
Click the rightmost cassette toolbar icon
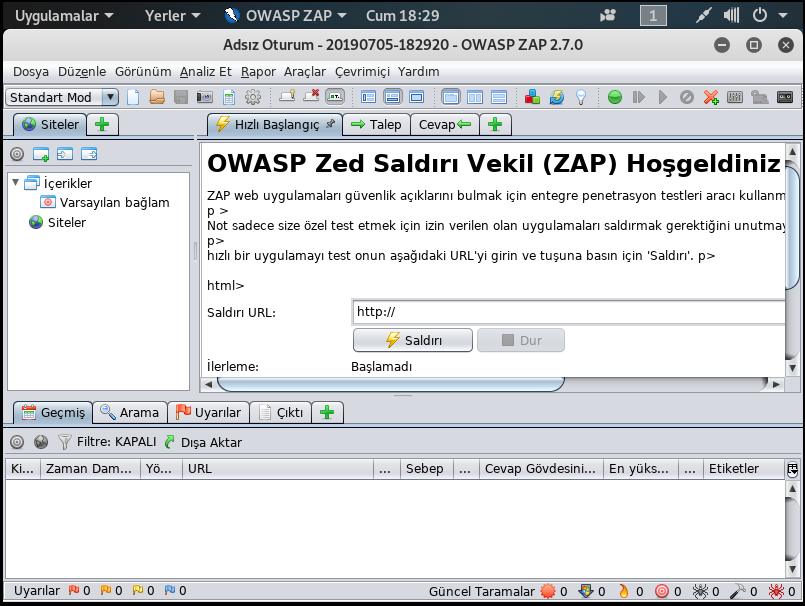785,97
